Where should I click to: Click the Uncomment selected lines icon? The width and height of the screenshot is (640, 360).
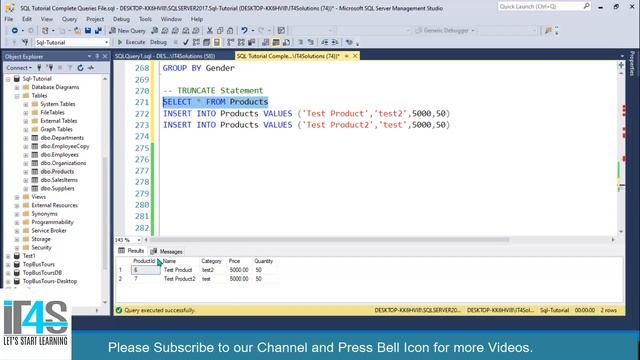(x=311, y=42)
